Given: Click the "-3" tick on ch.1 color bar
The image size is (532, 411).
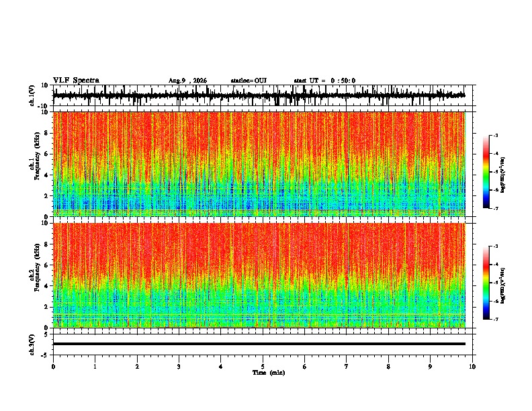Looking at the screenshot, I should [x=496, y=135].
